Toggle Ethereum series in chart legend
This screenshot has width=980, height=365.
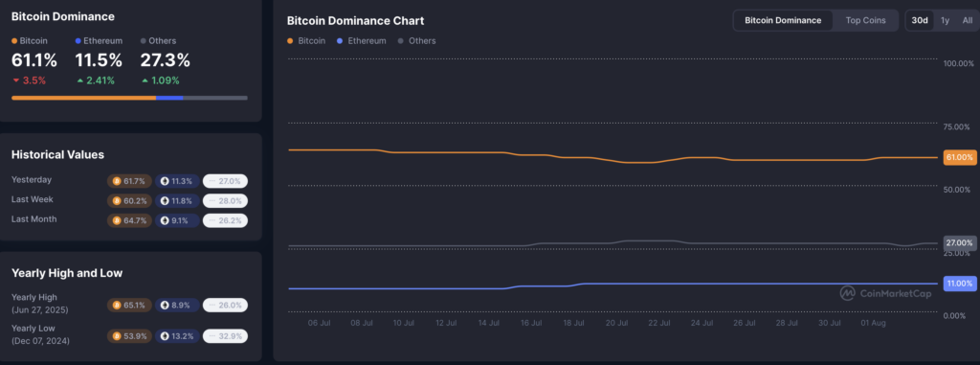click(361, 40)
